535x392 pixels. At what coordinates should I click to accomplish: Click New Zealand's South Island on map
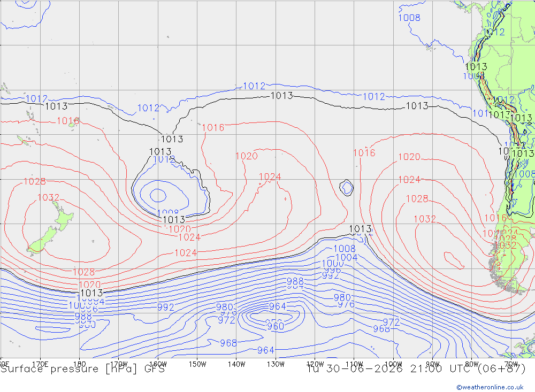click(x=43, y=241)
